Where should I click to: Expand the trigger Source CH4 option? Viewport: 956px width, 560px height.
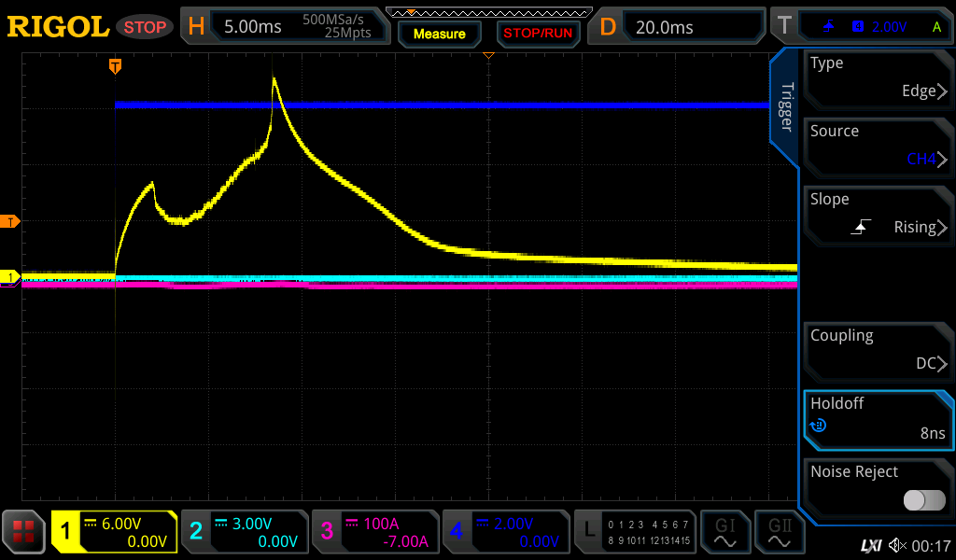876,146
